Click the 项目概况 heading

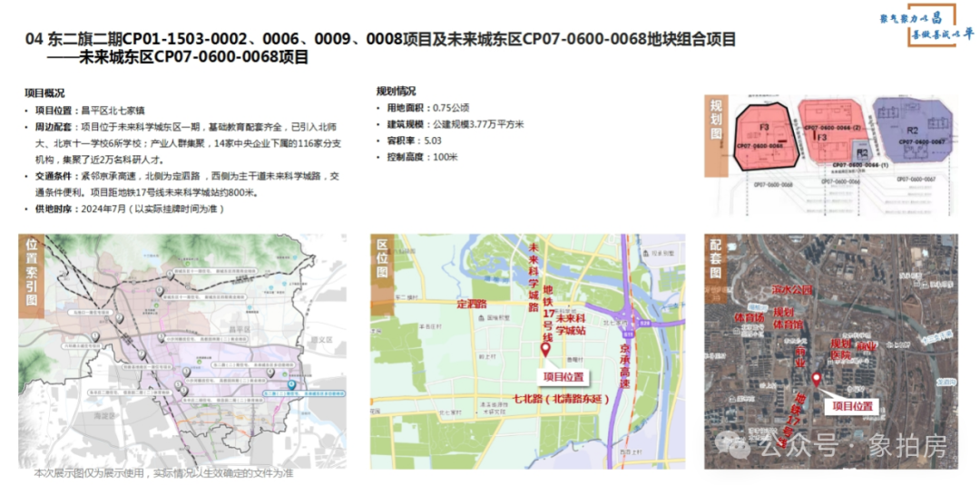(44, 93)
